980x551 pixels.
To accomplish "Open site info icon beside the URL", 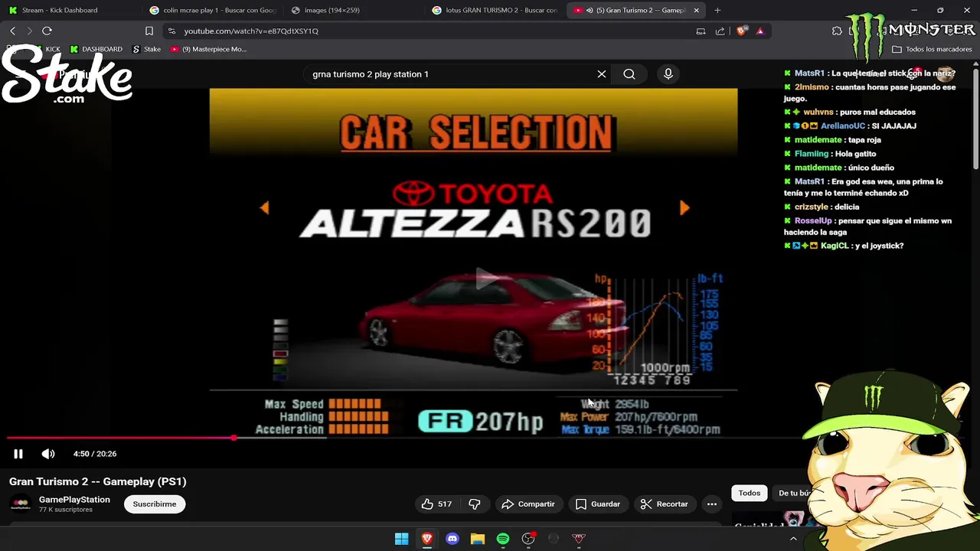I will (171, 31).
